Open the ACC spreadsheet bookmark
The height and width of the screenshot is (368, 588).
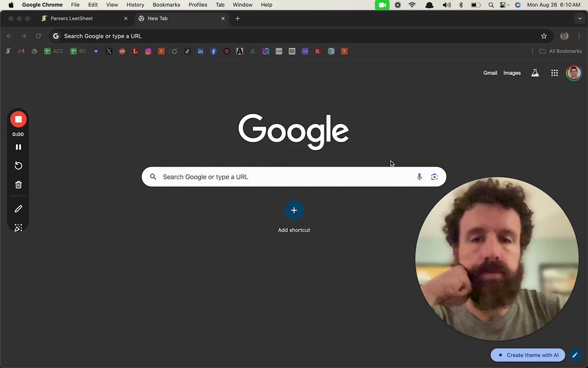pyautogui.click(x=54, y=52)
